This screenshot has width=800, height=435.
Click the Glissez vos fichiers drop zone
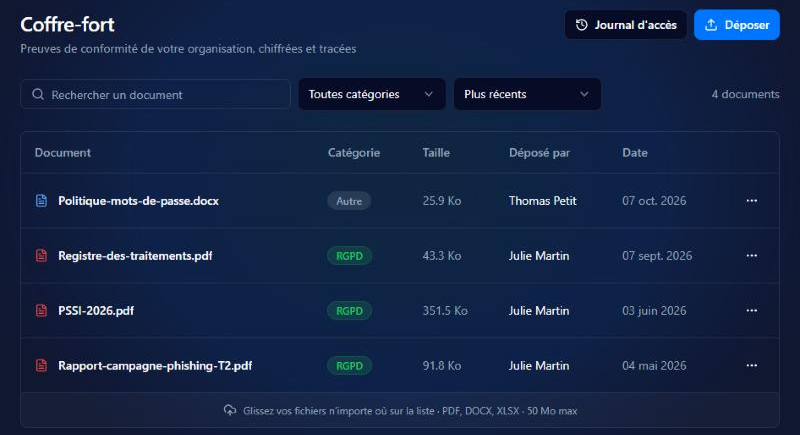coord(400,411)
